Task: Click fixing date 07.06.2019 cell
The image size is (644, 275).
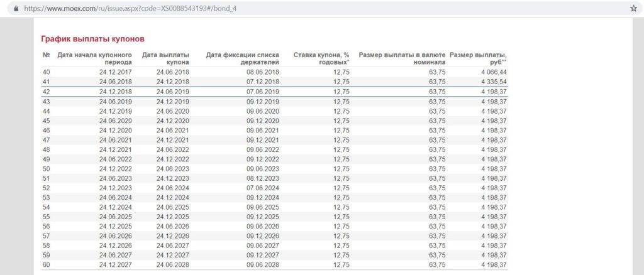Action: pyautogui.click(x=264, y=92)
